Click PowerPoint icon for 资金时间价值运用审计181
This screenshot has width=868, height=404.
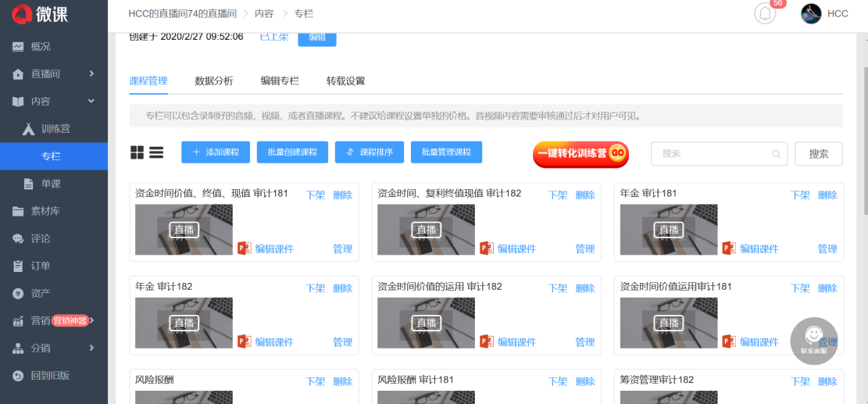point(729,341)
